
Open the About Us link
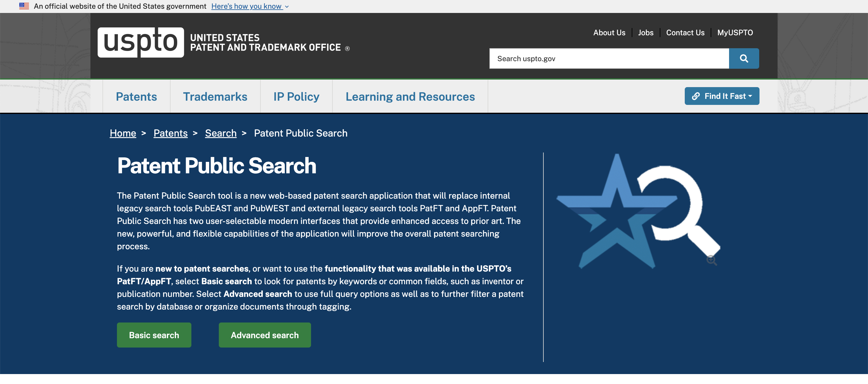click(x=609, y=33)
